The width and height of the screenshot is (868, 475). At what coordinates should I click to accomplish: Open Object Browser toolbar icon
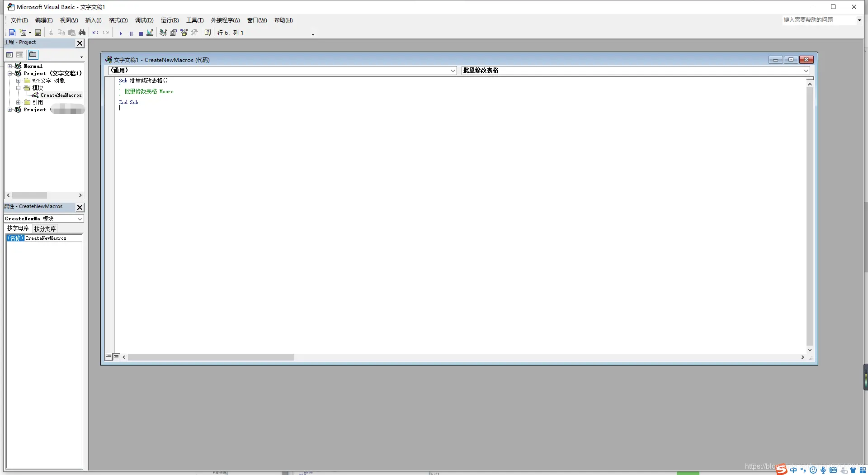[x=184, y=33]
